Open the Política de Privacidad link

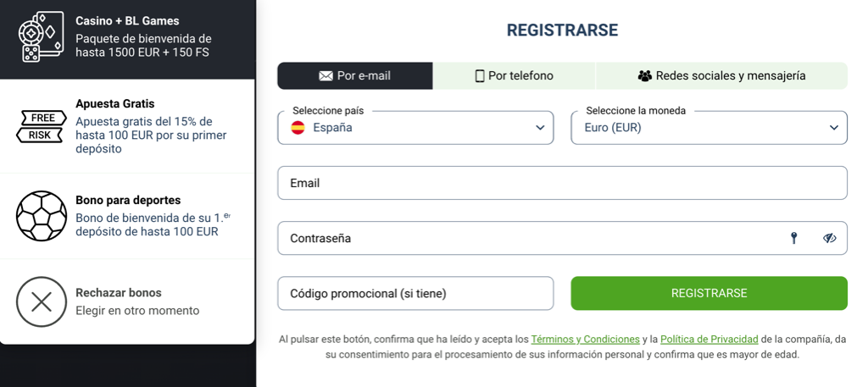click(x=709, y=340)
